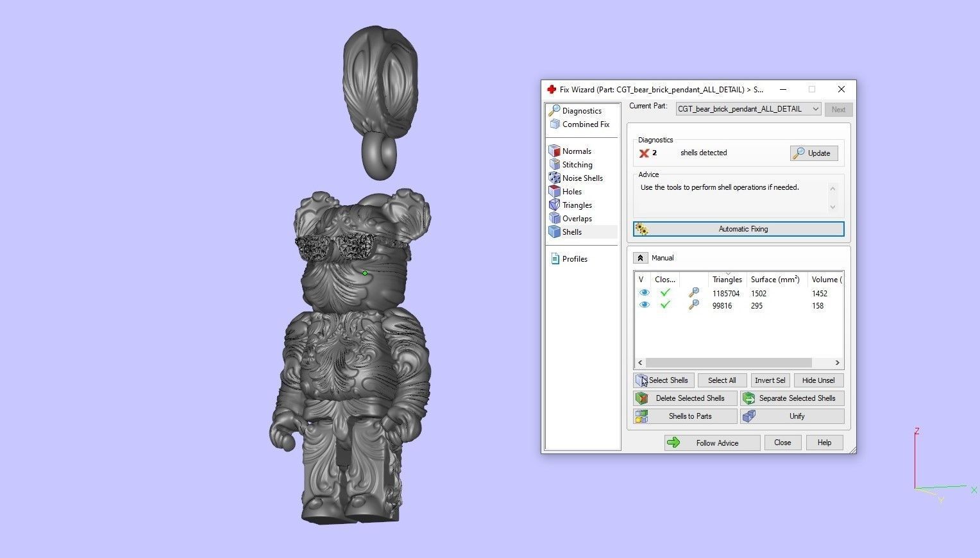Click the shell table horizontal scrollbar
The height and width of the screenshot is (558, 980).
point(729,362)
